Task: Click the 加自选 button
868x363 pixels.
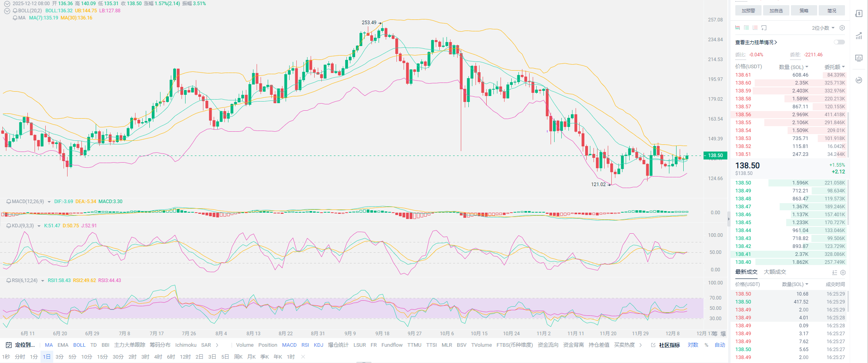Action: click(x=776, y=11)
